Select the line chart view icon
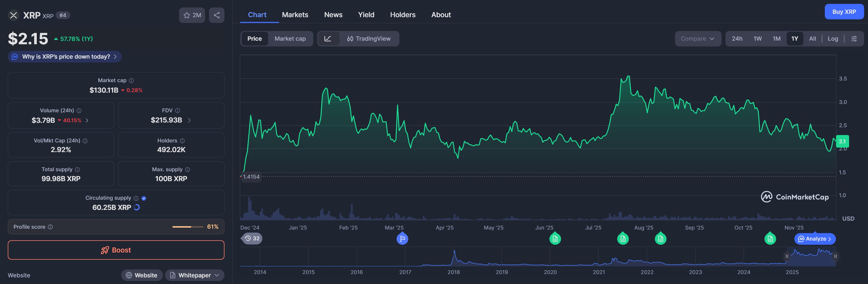The width and height of the screenshot is (868, 284). tap(327, 39)
